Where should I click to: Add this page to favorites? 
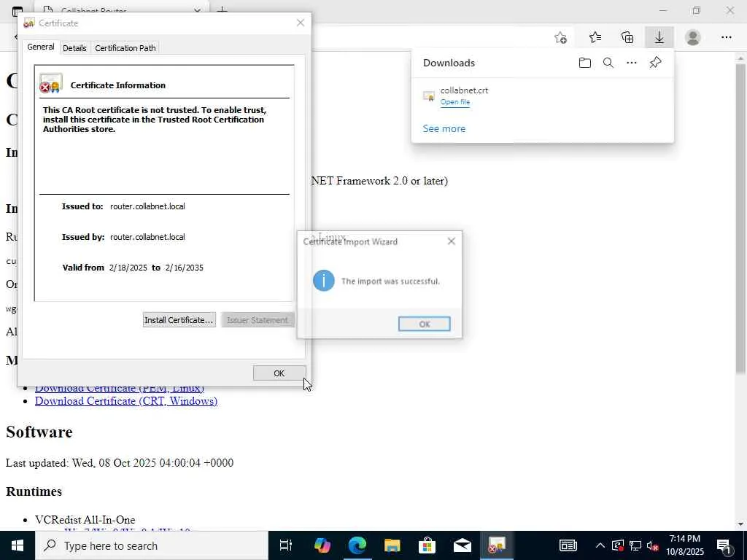pyautogui.click(x=561, y=37)
